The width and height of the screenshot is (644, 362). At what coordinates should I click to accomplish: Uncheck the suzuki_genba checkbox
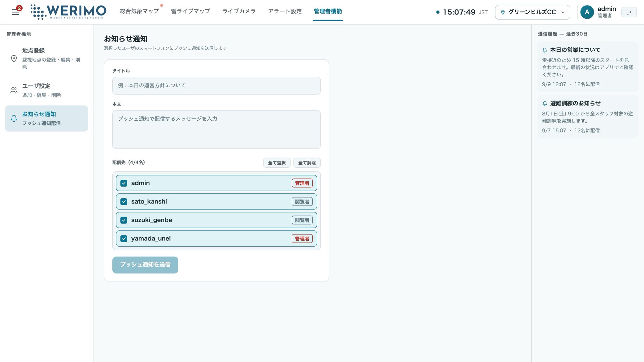tap(124, 220)
